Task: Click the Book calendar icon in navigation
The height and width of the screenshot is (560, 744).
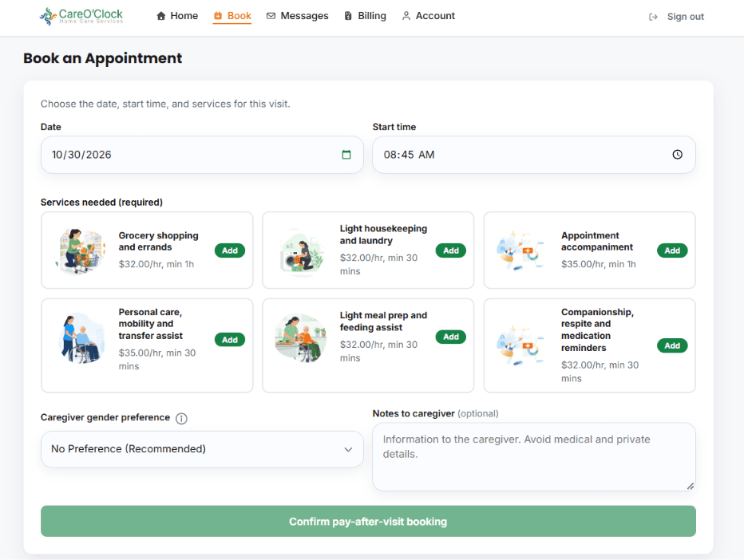Action: click(x=218, y=16)
